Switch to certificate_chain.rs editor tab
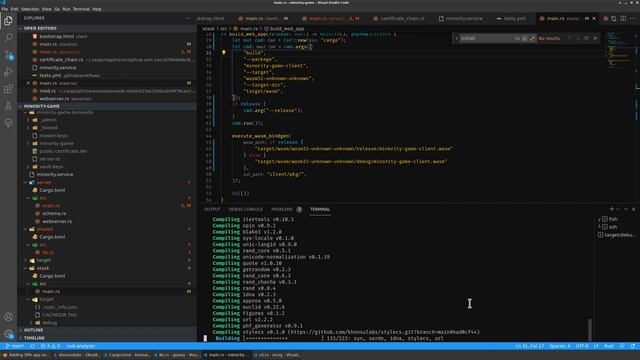Screen dimensions: 640x360 [399, 18]
